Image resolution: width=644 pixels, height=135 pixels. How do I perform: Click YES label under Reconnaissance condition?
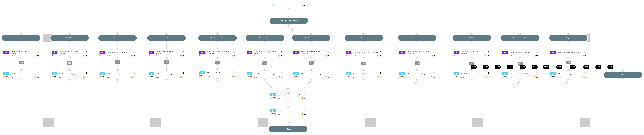[x=21, y=62]
